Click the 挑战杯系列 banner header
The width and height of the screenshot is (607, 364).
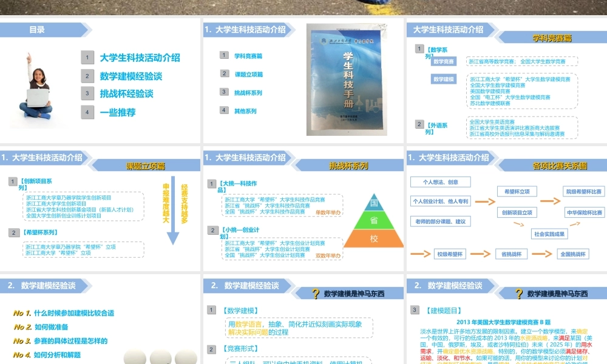pos(350,163)
